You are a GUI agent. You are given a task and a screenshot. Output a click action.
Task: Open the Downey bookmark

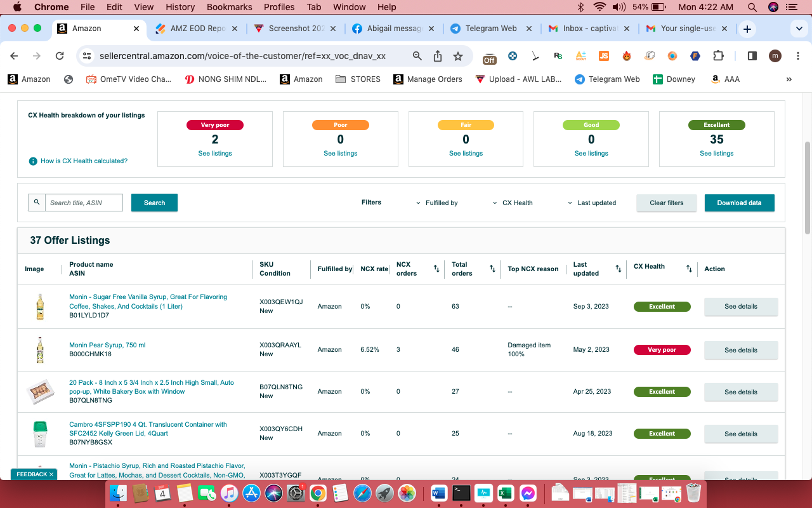pos(674,79)
